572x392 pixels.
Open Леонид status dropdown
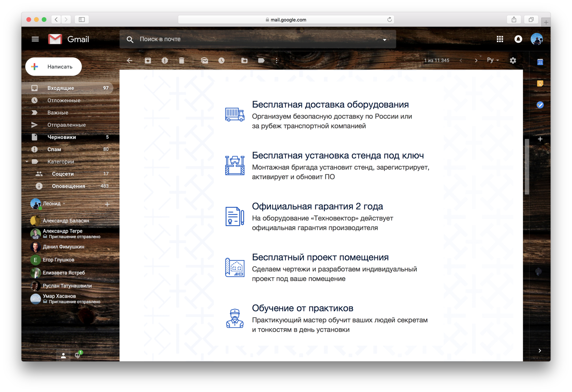64,203
